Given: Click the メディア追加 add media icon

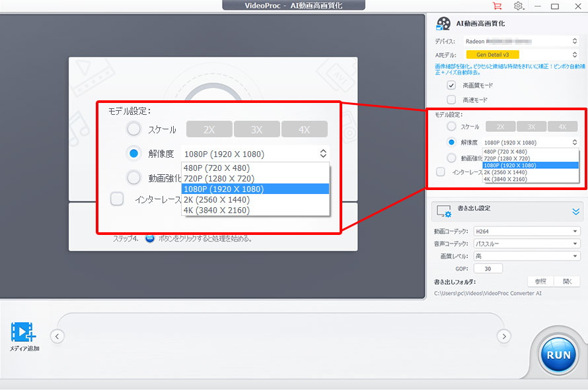Looking at the screenshot, I should 23,332.
